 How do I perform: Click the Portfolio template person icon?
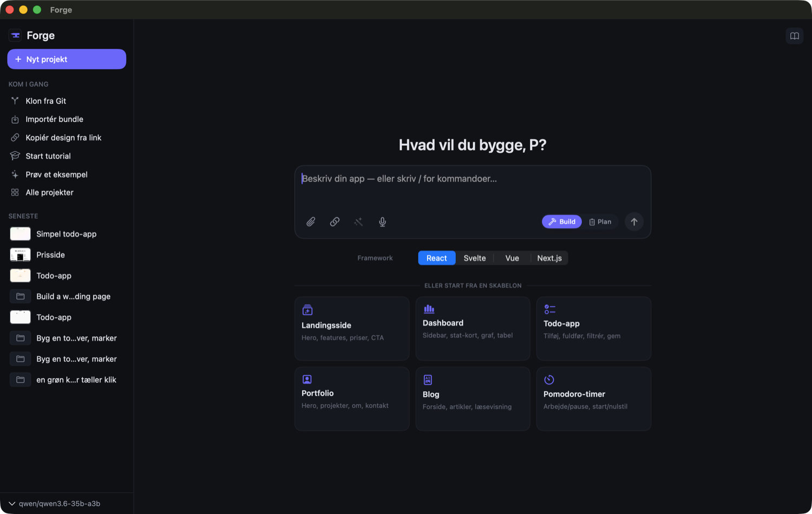[x=307, y=379]
